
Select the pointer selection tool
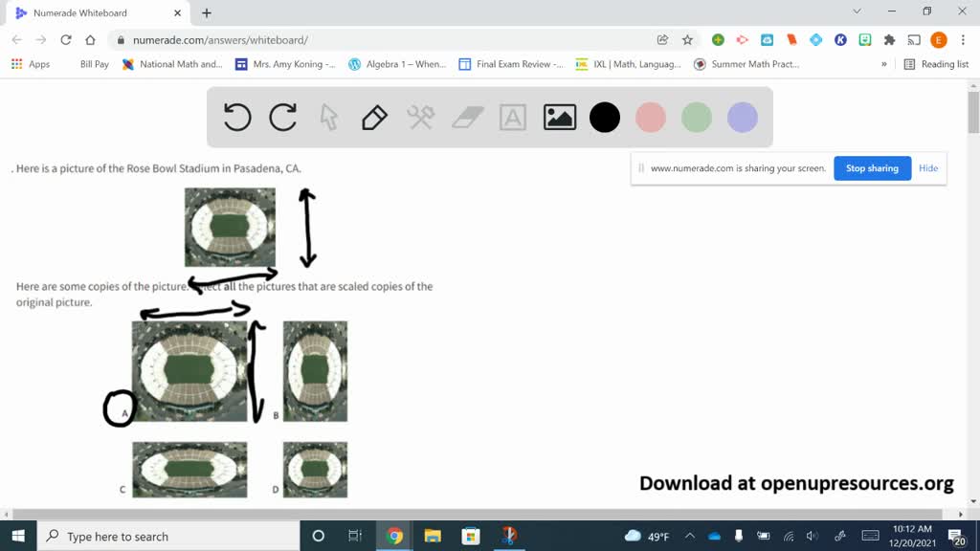click(x=328, y=118)
